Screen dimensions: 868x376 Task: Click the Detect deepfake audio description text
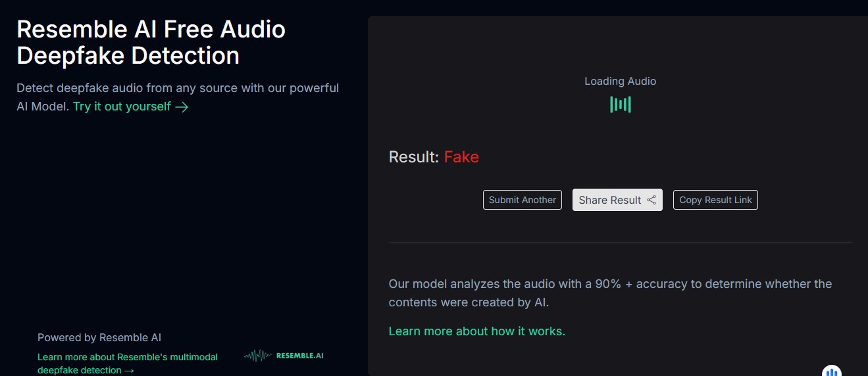(177, 88)
